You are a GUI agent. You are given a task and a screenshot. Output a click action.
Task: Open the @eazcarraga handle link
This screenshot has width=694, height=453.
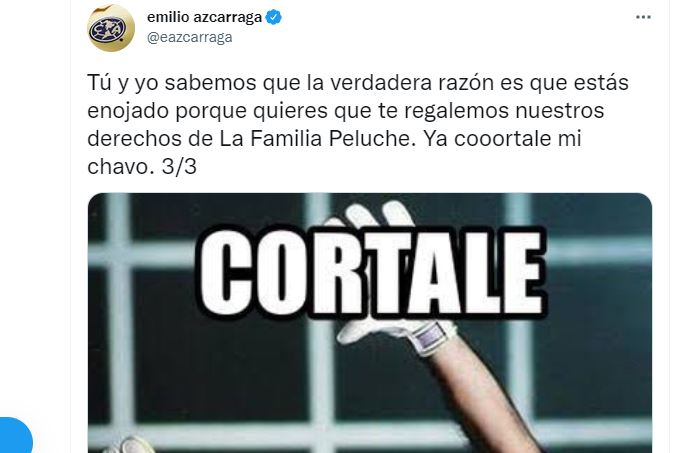click(x=189, y=38)
